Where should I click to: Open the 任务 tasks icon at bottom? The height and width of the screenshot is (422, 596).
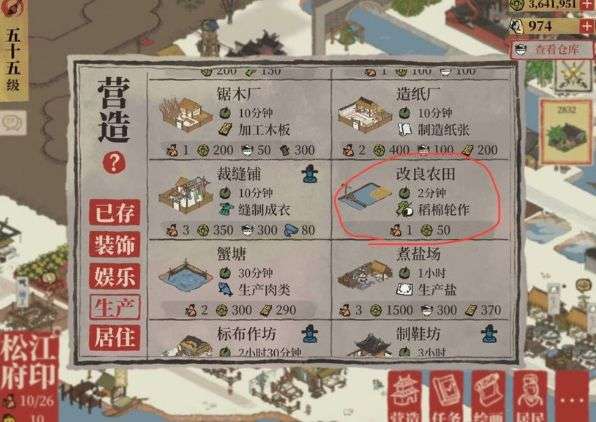pyautogui.click(x=446, y=397)
